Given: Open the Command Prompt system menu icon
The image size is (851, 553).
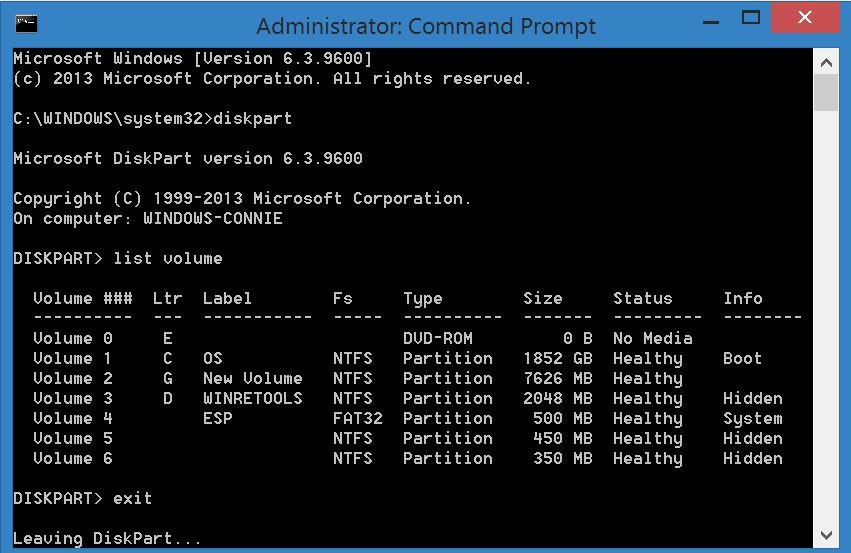Looking at the screenshot, I should [27, 22].
